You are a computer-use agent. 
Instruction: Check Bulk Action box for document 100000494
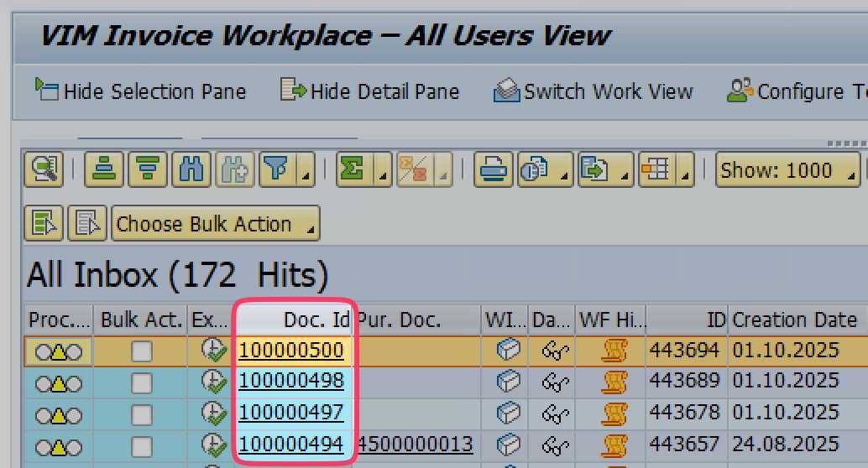click(x=141, y=445)
